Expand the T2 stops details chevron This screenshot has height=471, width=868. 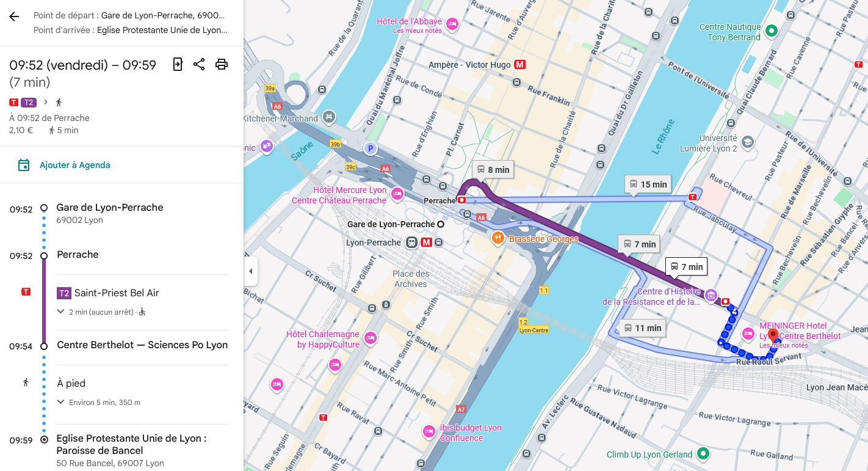[61, 312]
